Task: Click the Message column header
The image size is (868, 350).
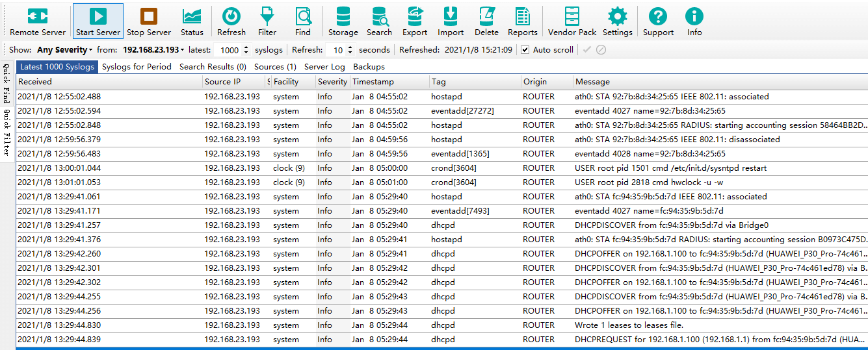Action: [592, 82]
